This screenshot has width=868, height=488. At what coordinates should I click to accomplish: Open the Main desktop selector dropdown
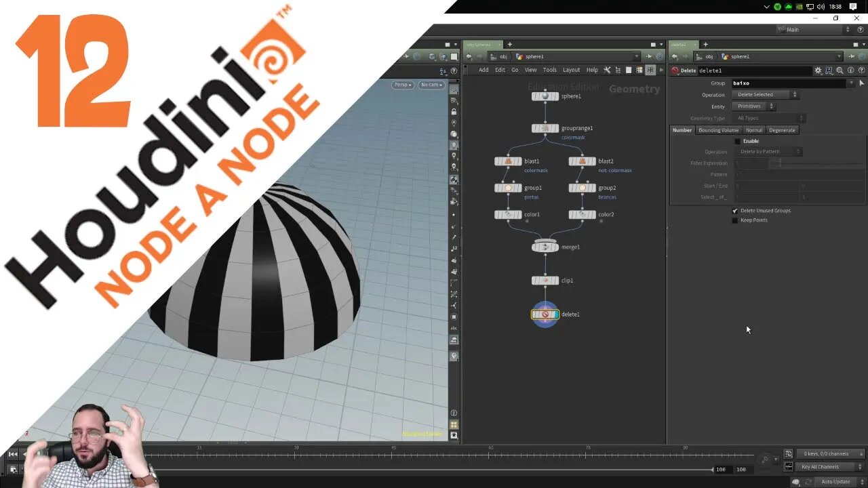tap(813, 29)
